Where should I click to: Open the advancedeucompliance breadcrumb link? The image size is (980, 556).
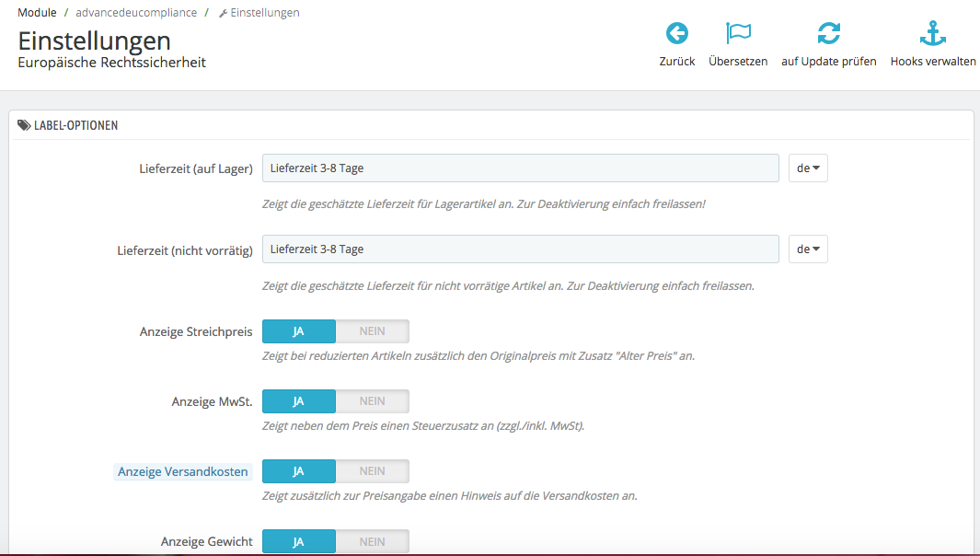tap(136, 13)
